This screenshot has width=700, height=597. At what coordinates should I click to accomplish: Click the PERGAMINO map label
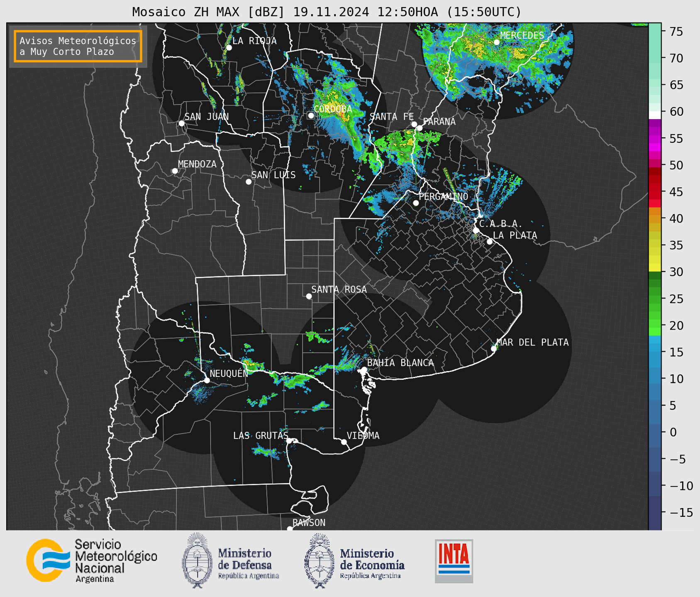point(444,196)
